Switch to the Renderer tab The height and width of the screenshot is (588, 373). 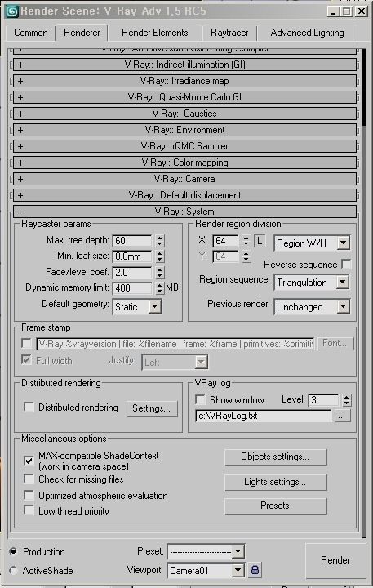pos(82,33)
